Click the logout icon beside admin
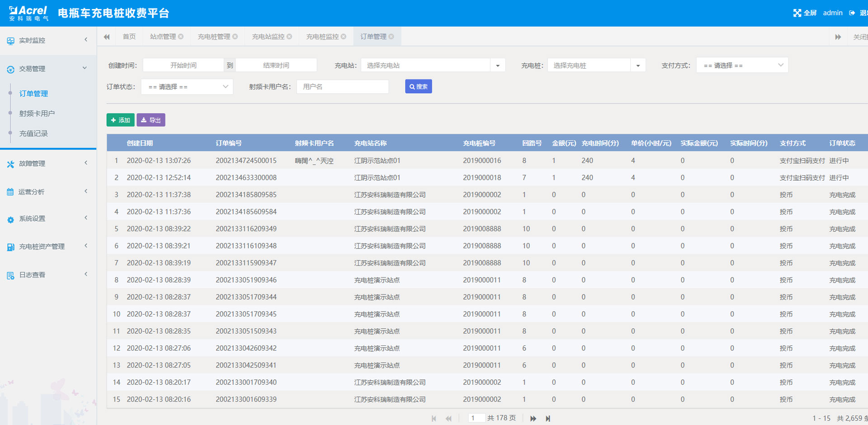Screen dimensions: 868x425 click(852, 13)
